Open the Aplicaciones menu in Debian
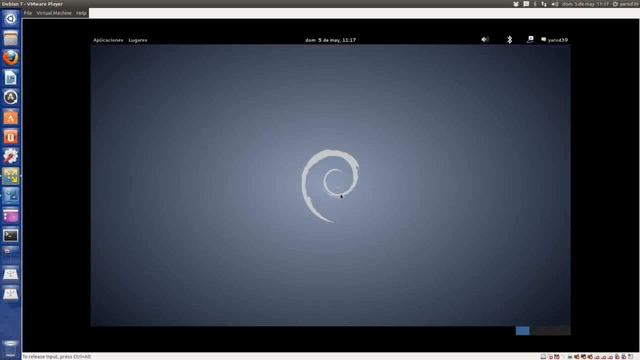This screenshot has height=360, width=640. [x=108, y=40]
